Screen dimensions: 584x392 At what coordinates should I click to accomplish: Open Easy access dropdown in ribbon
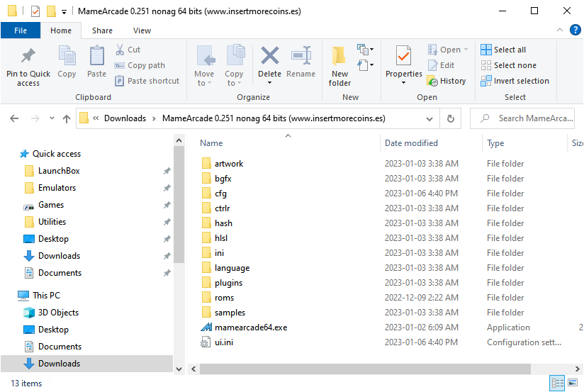click(366, 65)
